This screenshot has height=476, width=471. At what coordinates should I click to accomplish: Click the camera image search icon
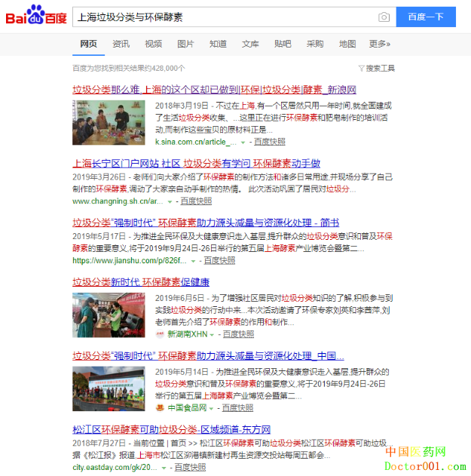click(x=384, y=17)
